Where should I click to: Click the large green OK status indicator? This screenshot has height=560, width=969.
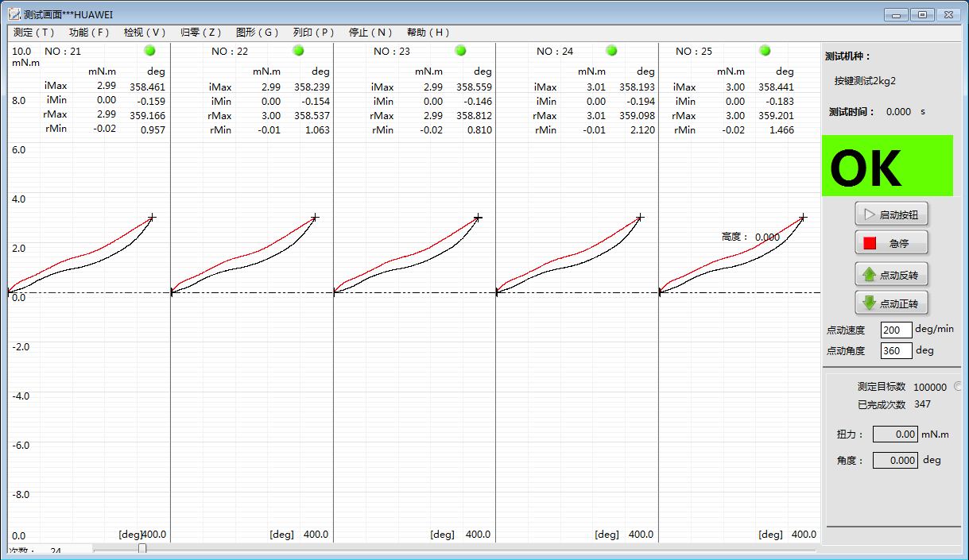click(887, 166)
